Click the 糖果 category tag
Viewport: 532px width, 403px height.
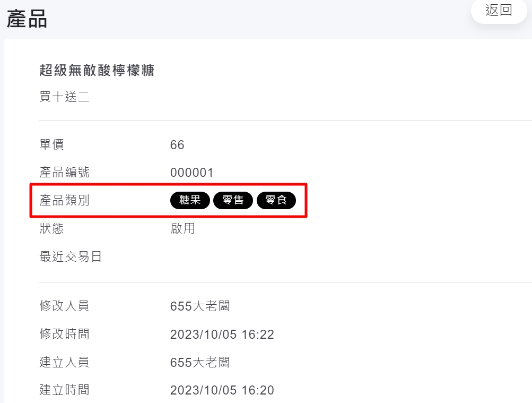tap(190, 200)
